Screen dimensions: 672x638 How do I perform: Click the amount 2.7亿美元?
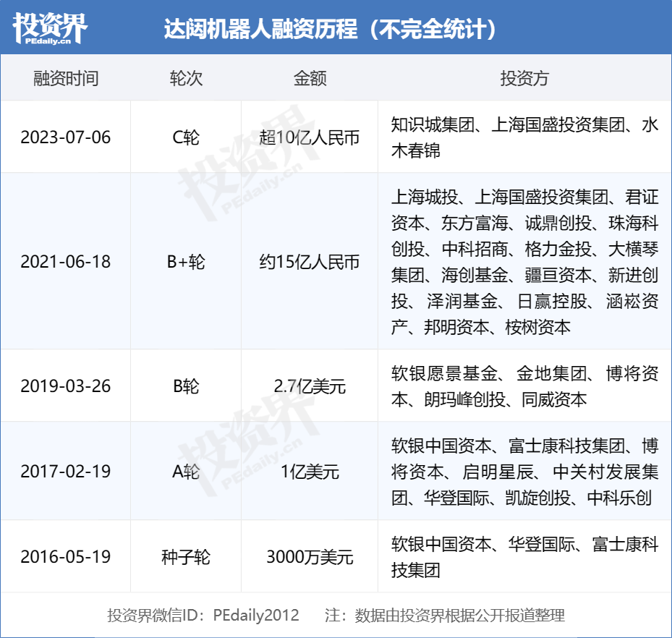click(310, 386)
